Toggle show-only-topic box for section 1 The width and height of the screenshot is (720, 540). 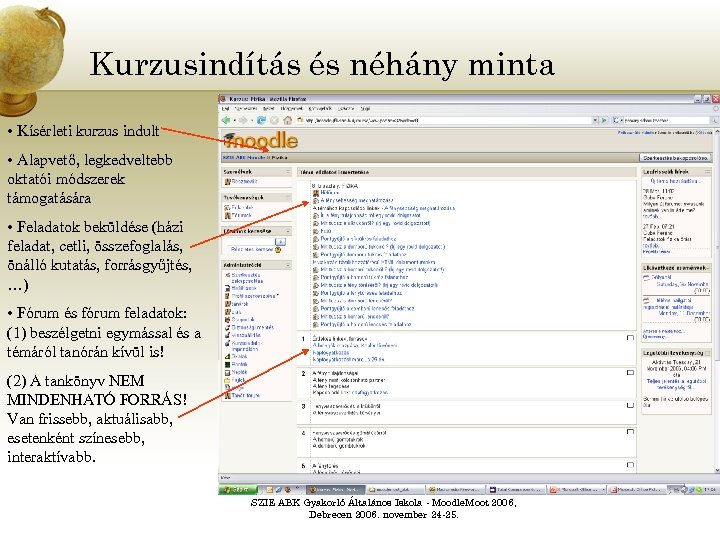[x=630, y=338]
